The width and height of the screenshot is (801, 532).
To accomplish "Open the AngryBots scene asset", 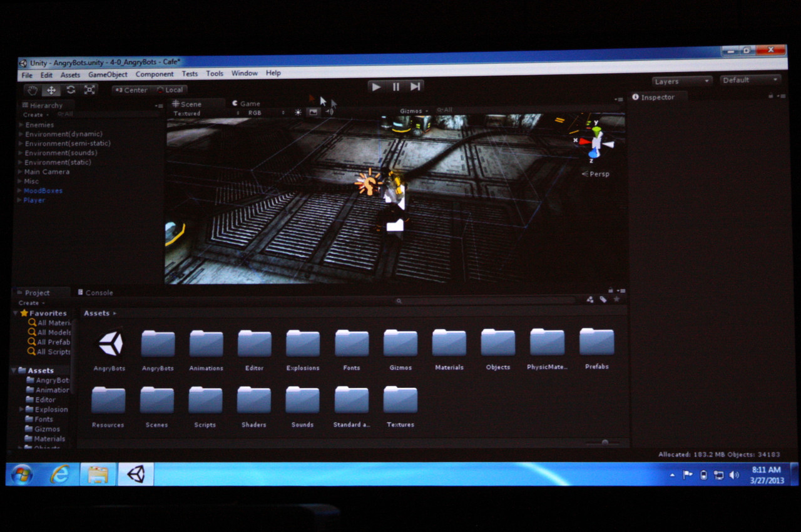I will 110,345.
